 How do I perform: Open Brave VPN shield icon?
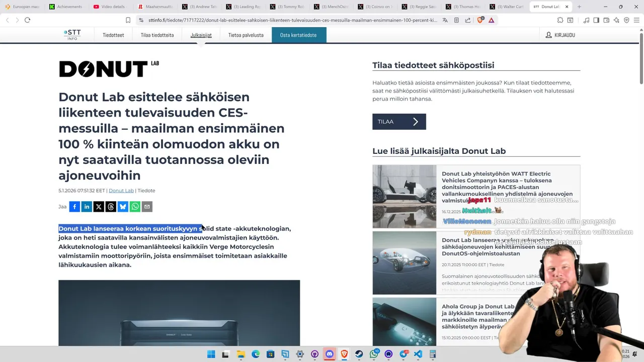[x=626, y=20]
